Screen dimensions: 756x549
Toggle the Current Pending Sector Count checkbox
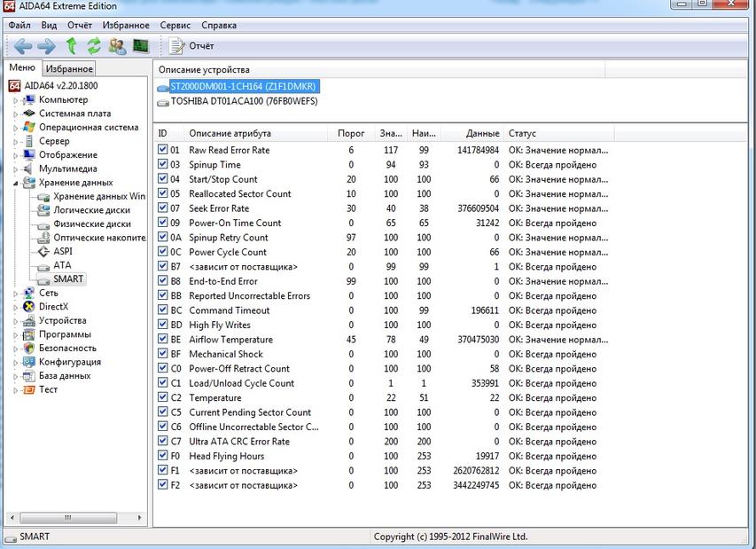coord(162,412)
